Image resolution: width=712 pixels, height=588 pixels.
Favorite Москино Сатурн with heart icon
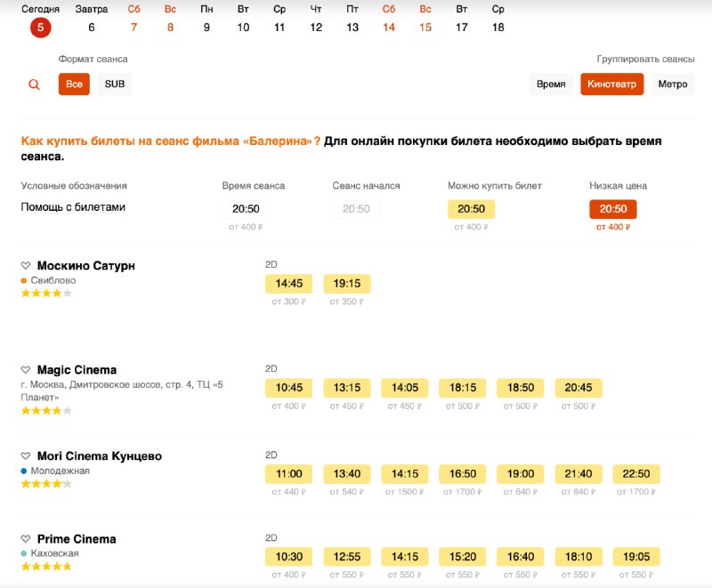point(26,266)
